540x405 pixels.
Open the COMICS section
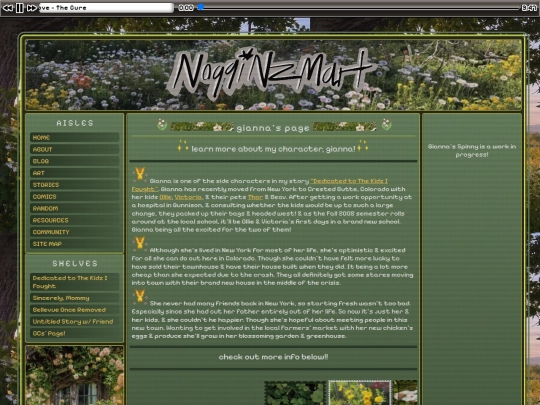[x=74, y=196]
